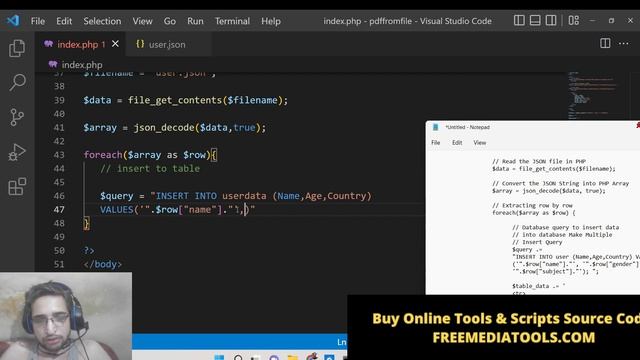Open the Edit menu in Notepad
The image size is (640, 360).
coord(457,142)
